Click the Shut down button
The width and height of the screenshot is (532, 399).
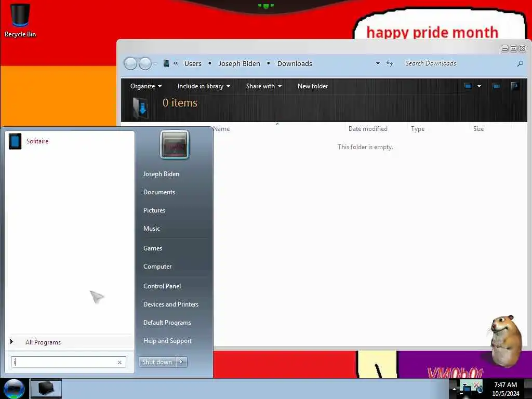[157, 362]
